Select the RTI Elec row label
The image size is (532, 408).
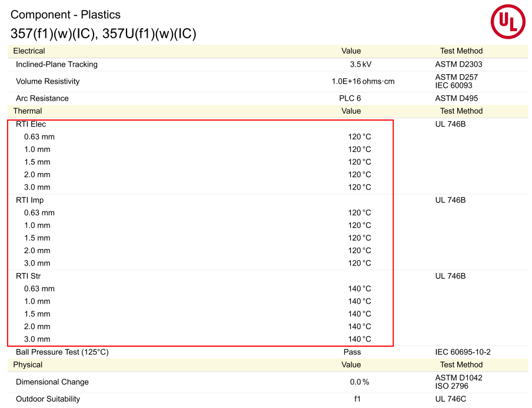pyautogui.click(x=31, y=124)
